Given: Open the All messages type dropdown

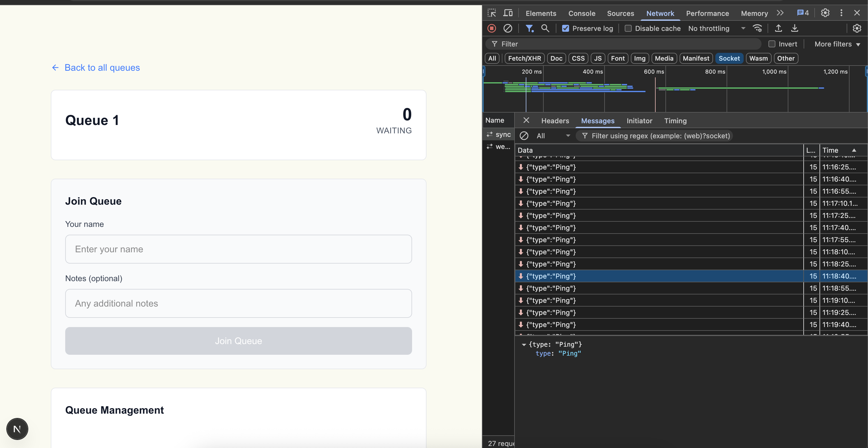Looking at the screenshot, I should pos(553,136).
